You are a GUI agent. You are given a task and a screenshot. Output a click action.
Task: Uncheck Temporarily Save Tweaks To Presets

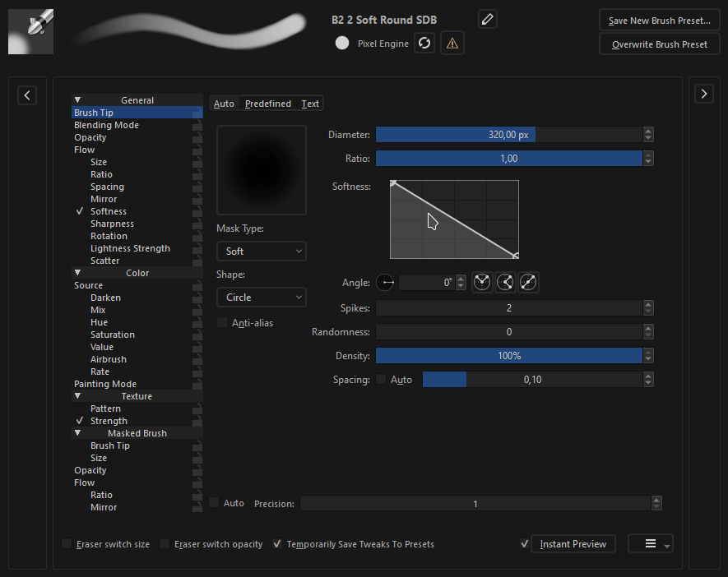pos(277,544)
